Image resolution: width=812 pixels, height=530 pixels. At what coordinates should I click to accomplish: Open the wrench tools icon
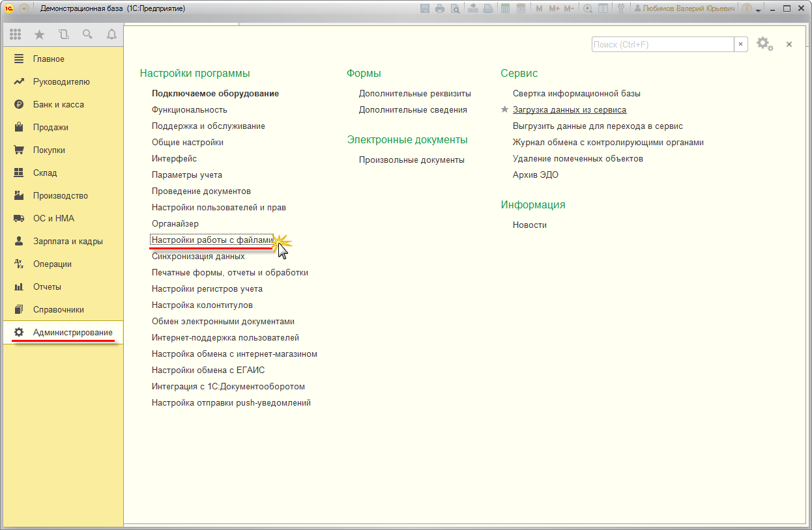620,8
